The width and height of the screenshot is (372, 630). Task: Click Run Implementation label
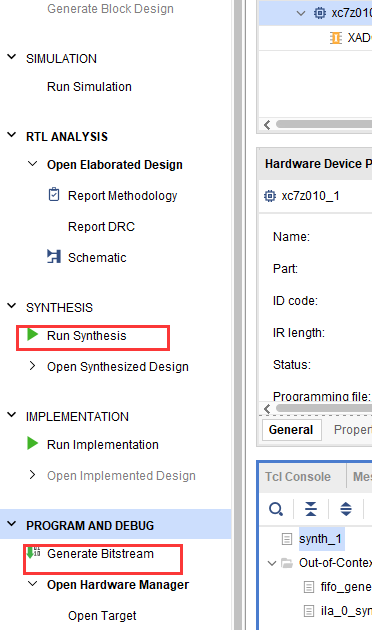[102, 445]
